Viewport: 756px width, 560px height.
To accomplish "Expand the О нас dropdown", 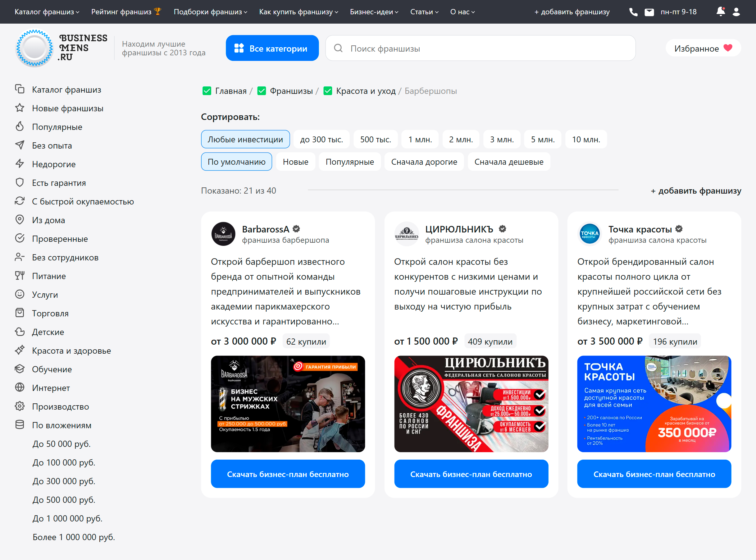I will 462,12.
